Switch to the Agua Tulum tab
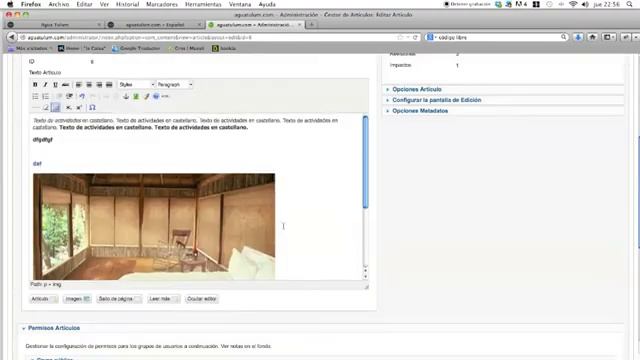The width and height of the screenshot is (640, 360). pyautogui.click(x=54, y=24)
